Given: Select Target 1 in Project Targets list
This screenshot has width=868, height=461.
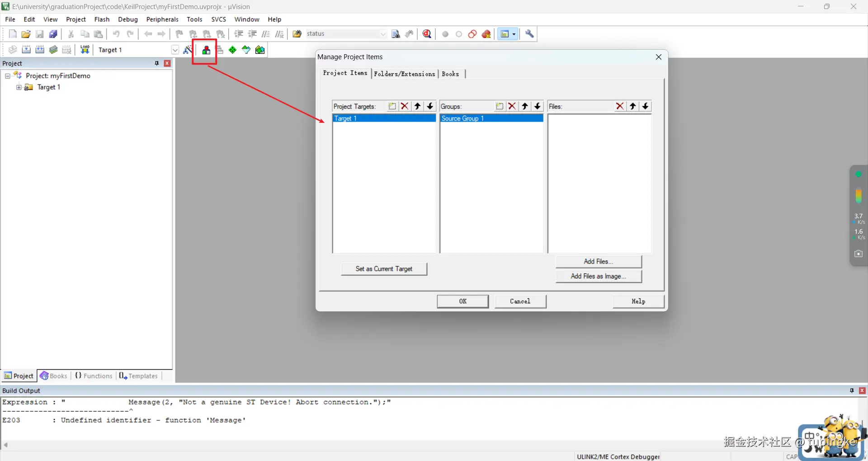Looking at the screenshot, I should click(x=384, y=118).
